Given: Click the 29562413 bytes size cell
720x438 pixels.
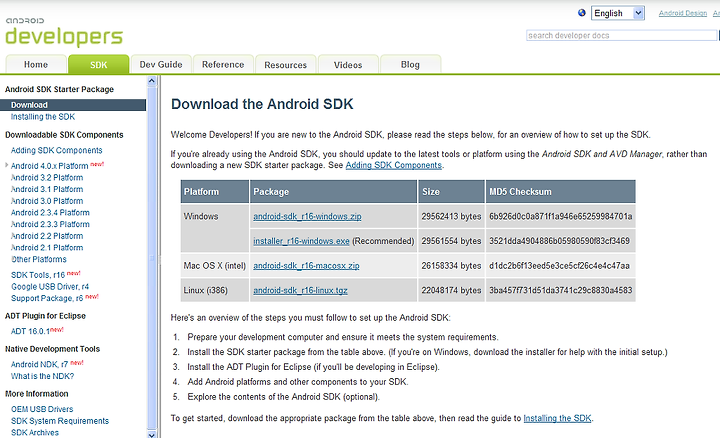Looking at the screenshot, I should [451, 216].
